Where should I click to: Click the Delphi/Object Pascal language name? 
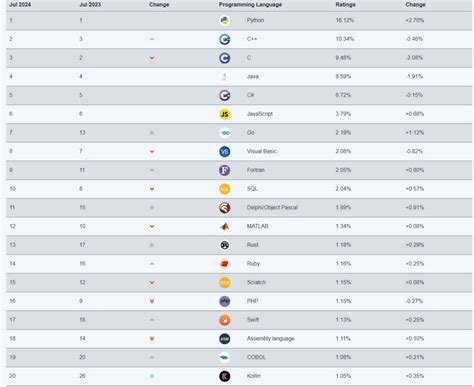[272, 207]
